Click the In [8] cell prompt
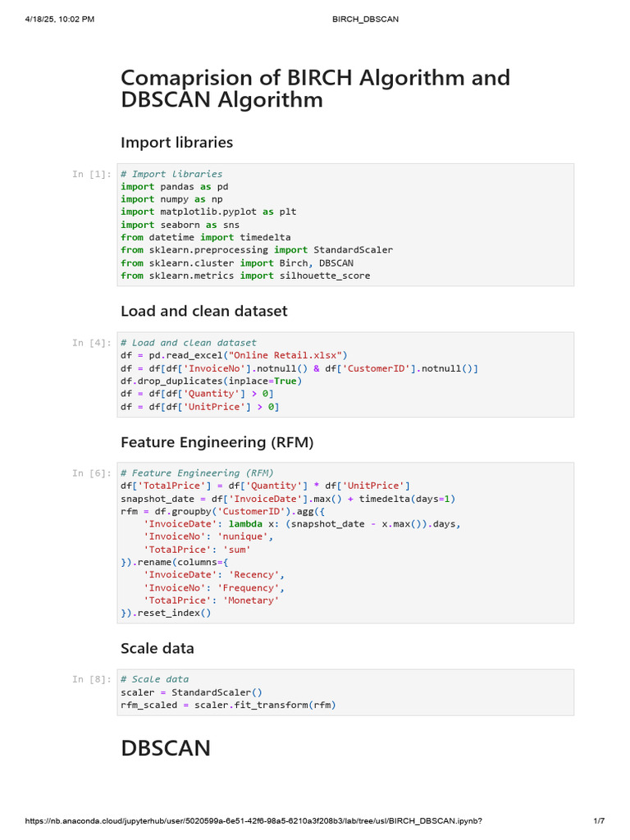630x840 pixels. click(x=91, y=679)
